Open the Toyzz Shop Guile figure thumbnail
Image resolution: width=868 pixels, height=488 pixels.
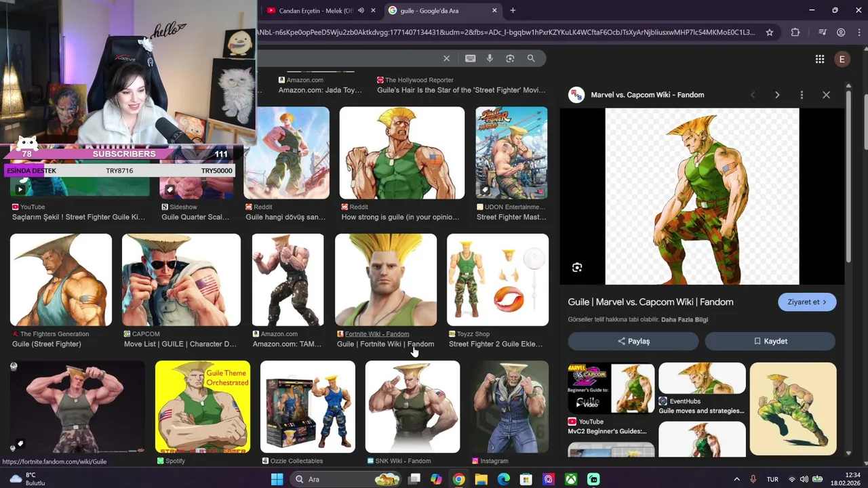click(x=498, y=280)
